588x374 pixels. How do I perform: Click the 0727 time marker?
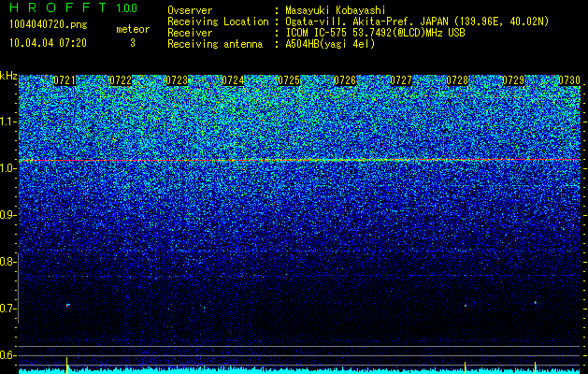click(401, 80)
